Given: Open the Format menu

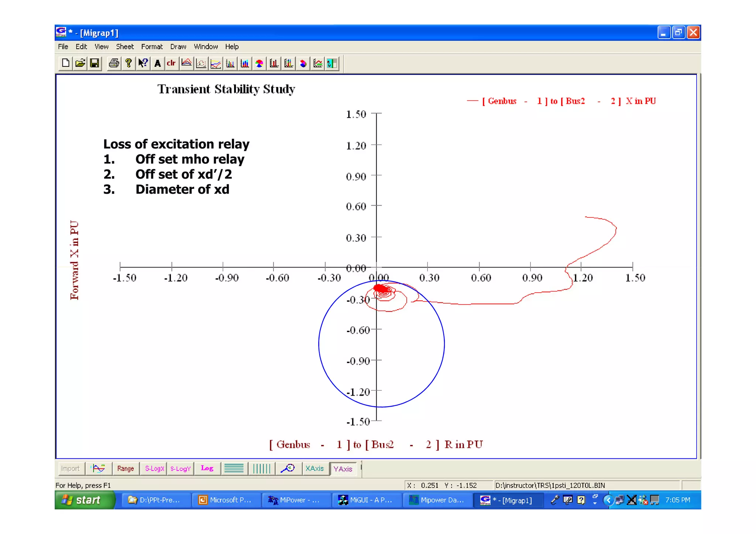Looking at the screenshot, I should pos(152,46).
